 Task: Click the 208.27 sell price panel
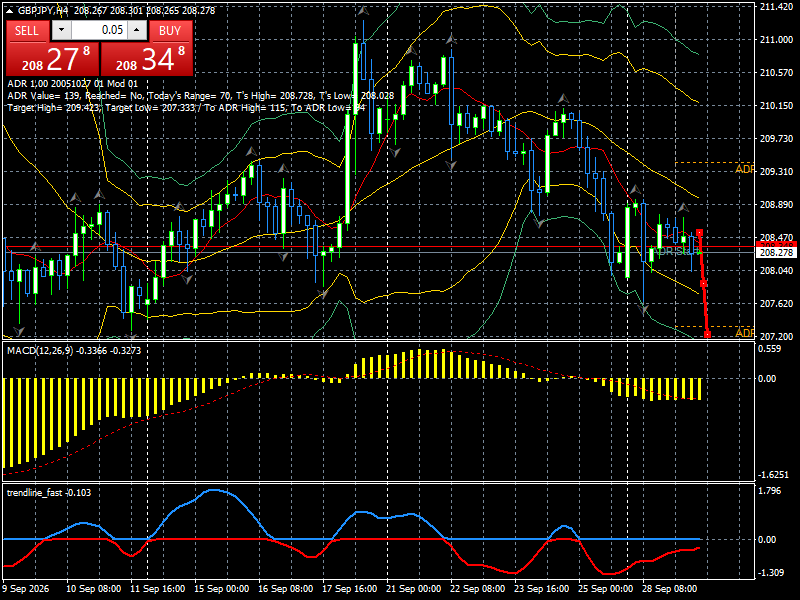tap(53, 59)
